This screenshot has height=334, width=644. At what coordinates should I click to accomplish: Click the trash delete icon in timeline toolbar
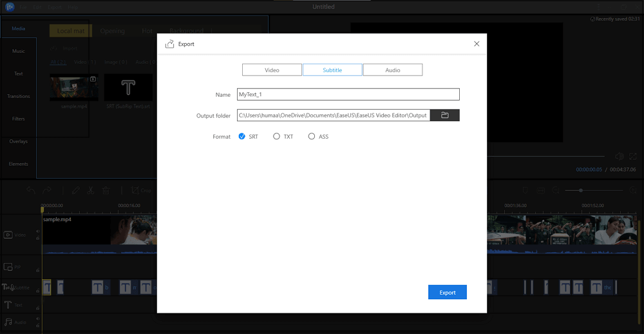coord(106,190)
